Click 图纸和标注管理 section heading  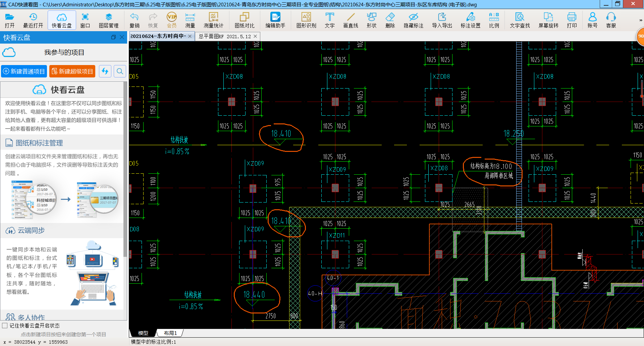[39, 143]
